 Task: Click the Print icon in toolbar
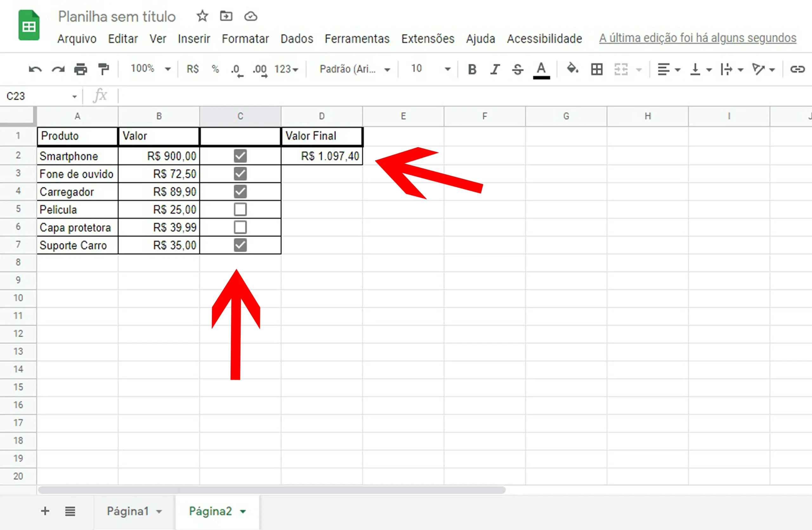[81, 70]
